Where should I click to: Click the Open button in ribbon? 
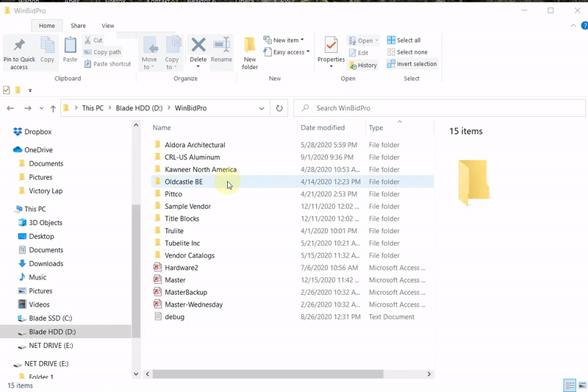click(363, 40)
